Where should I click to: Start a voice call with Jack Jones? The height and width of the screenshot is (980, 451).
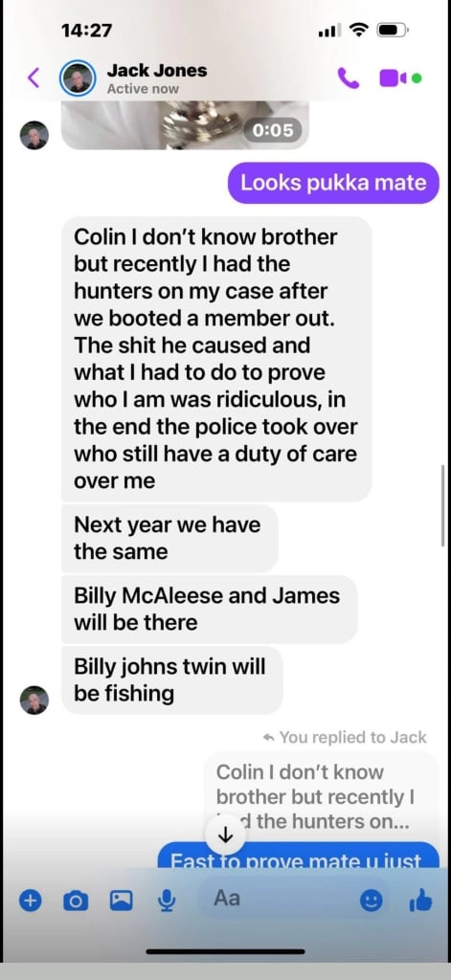(x=348, y=78)
